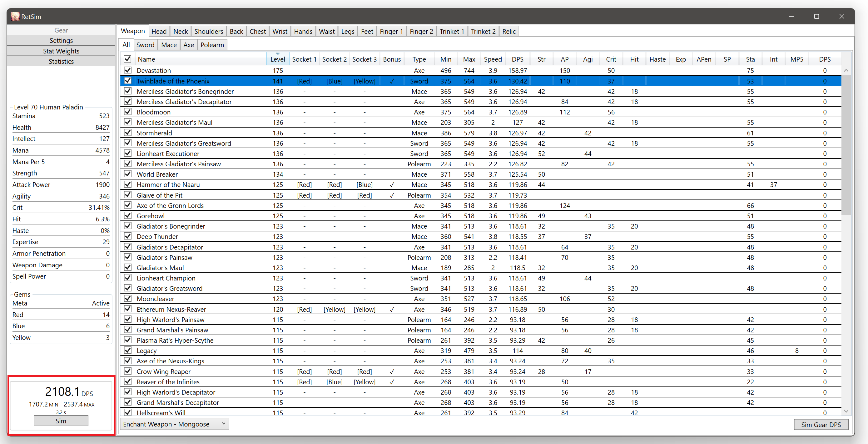Switch to the Shoulders tab
The width and height of the screenshot is (868, 444).
209,31
